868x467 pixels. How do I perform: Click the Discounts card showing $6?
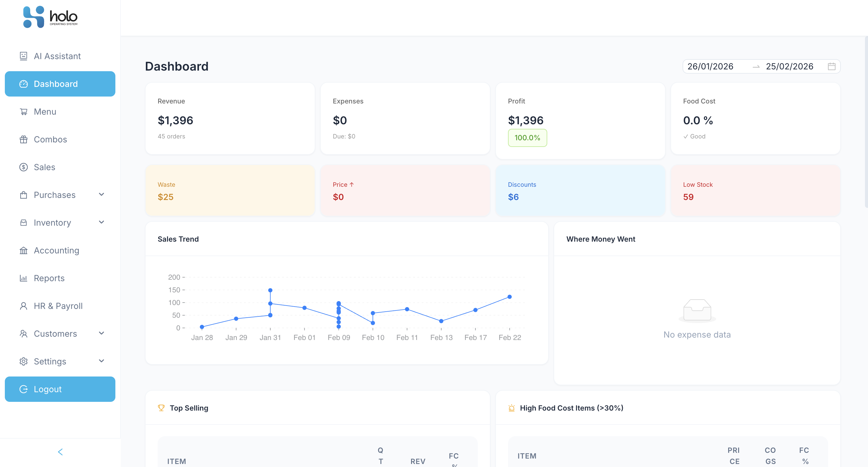(x=580, y=190)
